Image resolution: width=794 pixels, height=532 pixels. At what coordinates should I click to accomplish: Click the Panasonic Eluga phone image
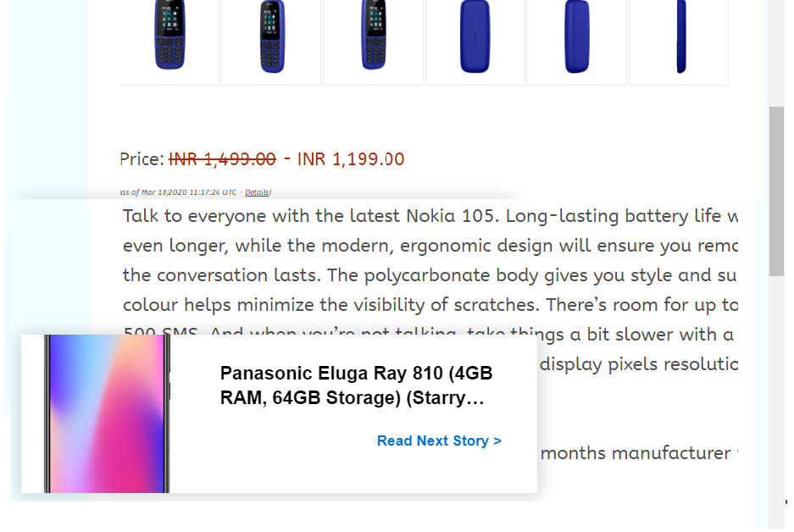(x=108, y=413)
